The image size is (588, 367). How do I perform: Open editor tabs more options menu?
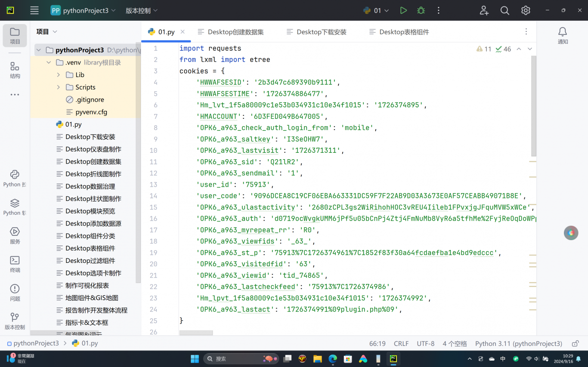tap(526, 31)
